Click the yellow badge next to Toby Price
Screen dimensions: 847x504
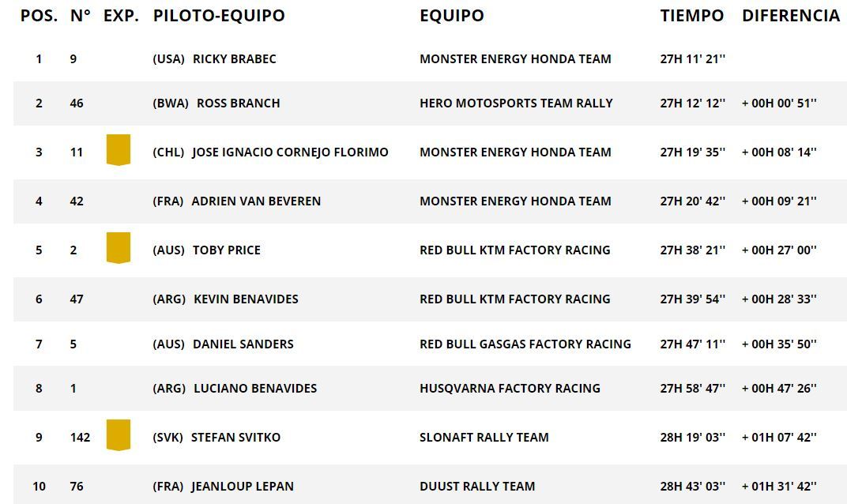(x=118, y=248)
